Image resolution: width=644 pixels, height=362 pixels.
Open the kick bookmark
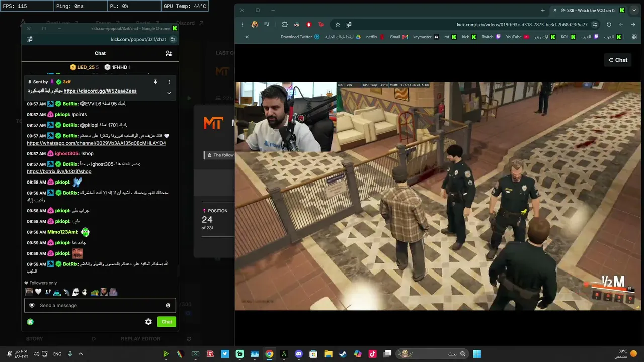click(469, 37)
